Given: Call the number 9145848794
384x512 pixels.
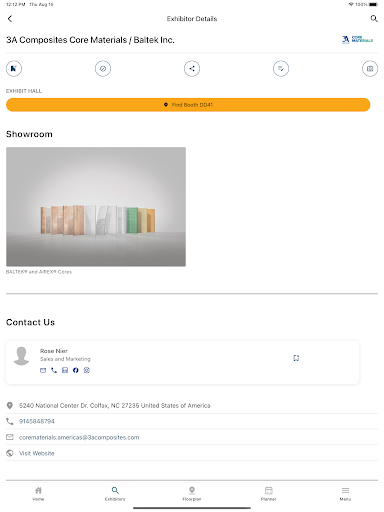Looking at the screenshot, I should click(37, 421).
